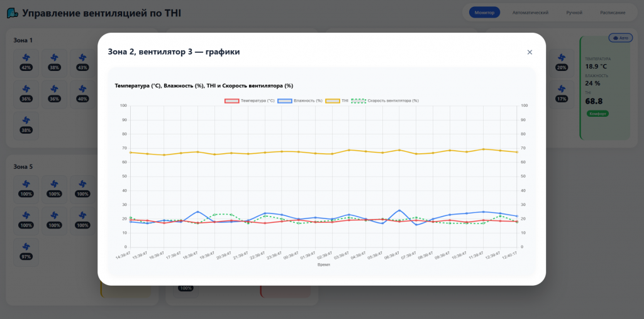Open Зона 1 fan showing 40%
This screenshot has height=319, width=644.
(x=82, y=94)
